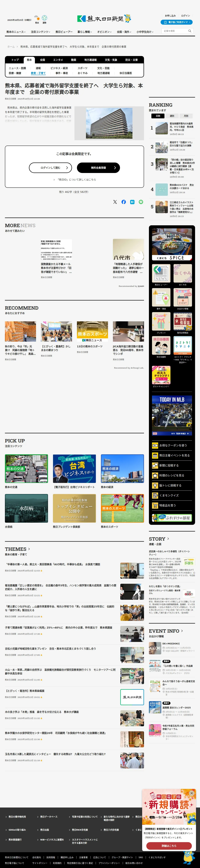
Task: Click ホーム breadcrumb link
Action: coord(11,47)
